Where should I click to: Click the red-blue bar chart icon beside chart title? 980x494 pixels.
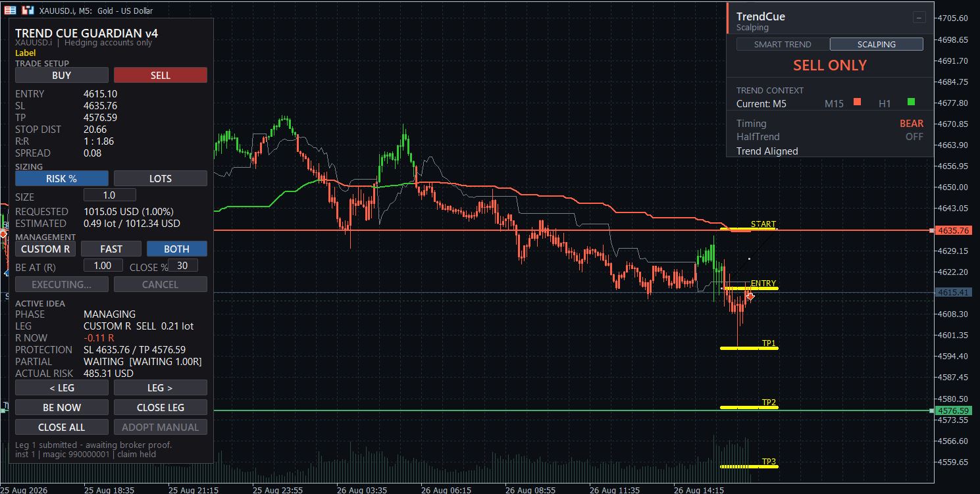pos(28,11)
